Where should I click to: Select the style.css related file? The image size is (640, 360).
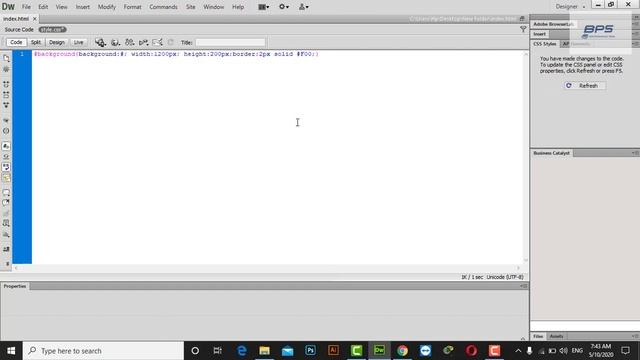tap(52, 29)
